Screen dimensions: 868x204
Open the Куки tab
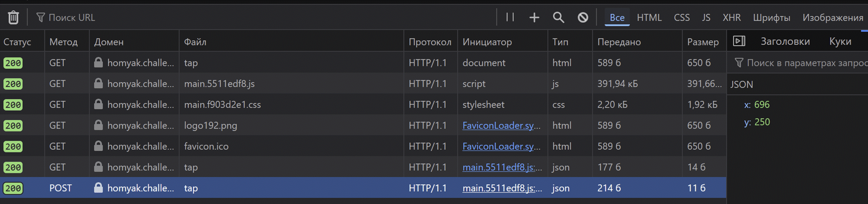point(840,41)
